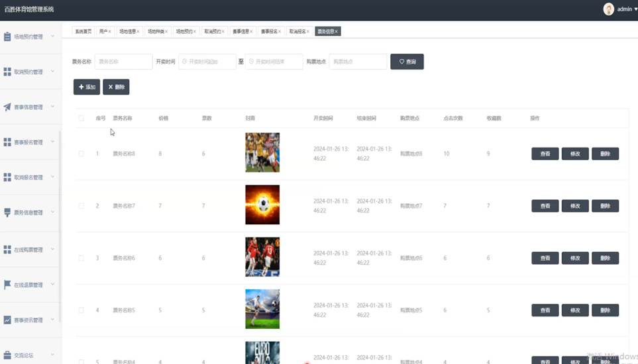
Task: Close the 场地预约 tab with its x
Action: [x=195, y=31]
